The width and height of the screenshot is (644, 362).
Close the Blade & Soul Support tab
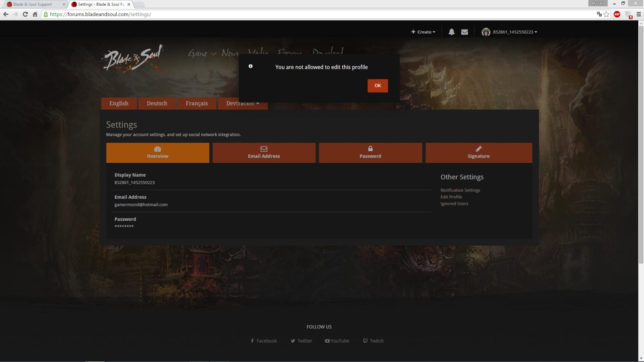tap(64, 4)
